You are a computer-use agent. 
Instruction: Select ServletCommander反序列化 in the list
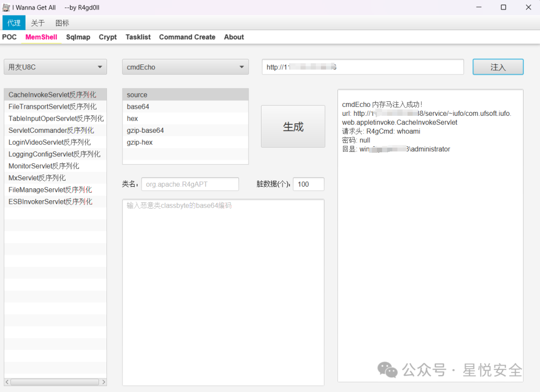pos(55,130)
